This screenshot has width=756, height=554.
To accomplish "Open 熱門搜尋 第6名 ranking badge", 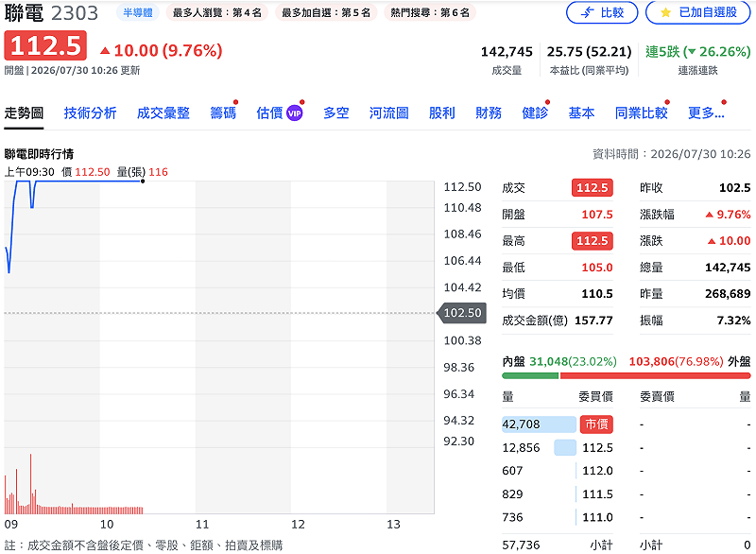I will pyautogui.click(x=430, y=12).
